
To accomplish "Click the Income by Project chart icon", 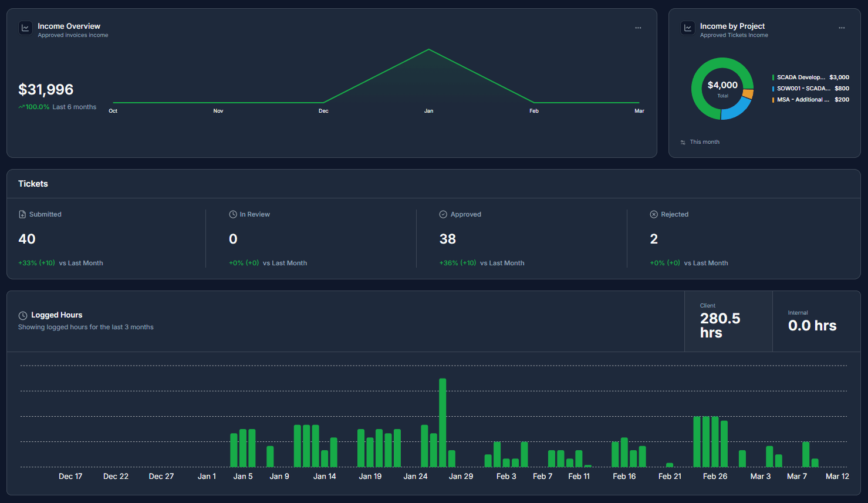I will click(x=687, y=28).
